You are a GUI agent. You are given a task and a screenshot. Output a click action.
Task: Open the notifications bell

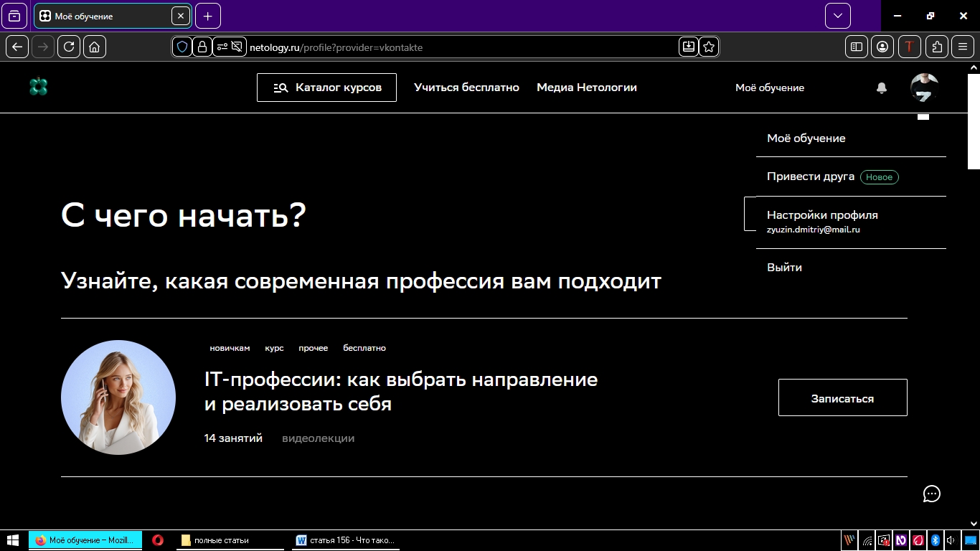(x=882, y=88)
